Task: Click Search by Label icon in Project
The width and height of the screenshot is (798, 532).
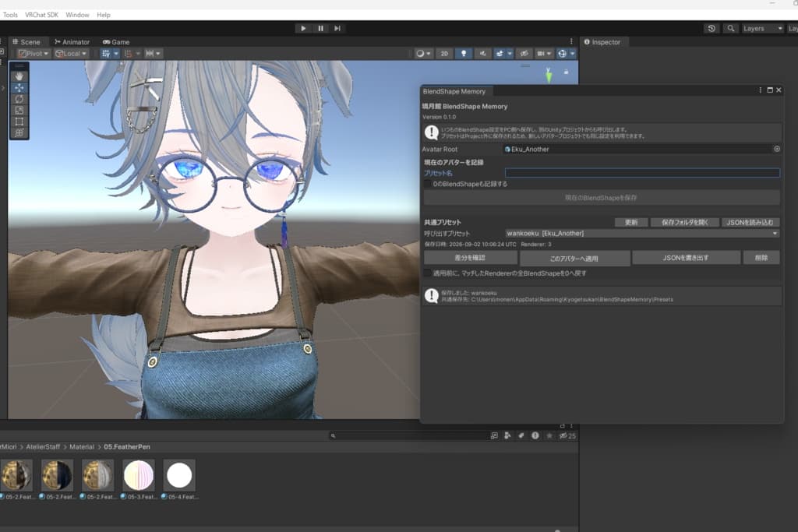Action: [x=521, y=436]
